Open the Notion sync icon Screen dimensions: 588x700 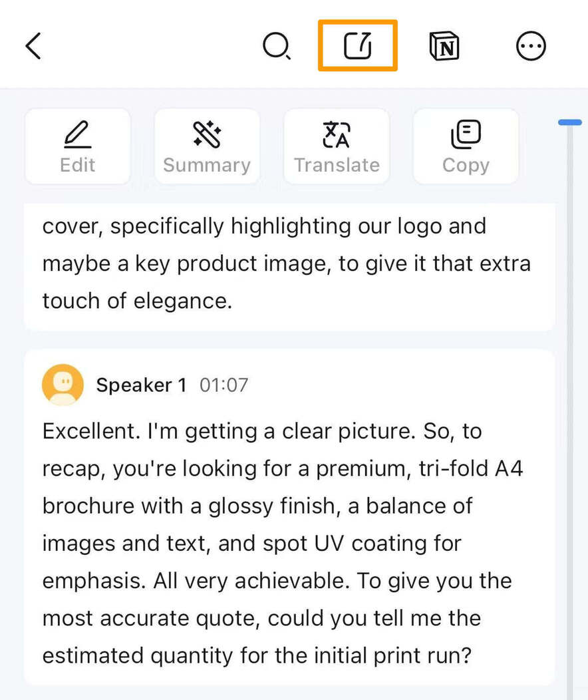(x=444, y=45)
